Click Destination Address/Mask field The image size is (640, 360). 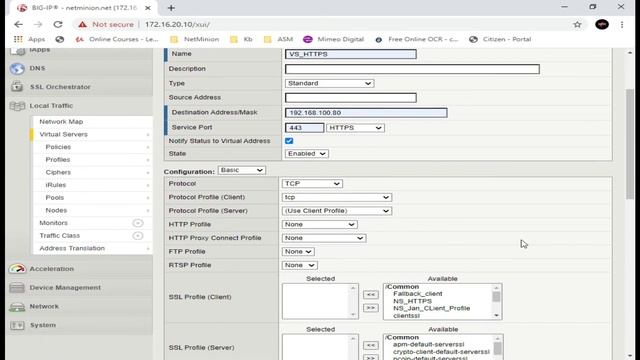coord(366,113)
